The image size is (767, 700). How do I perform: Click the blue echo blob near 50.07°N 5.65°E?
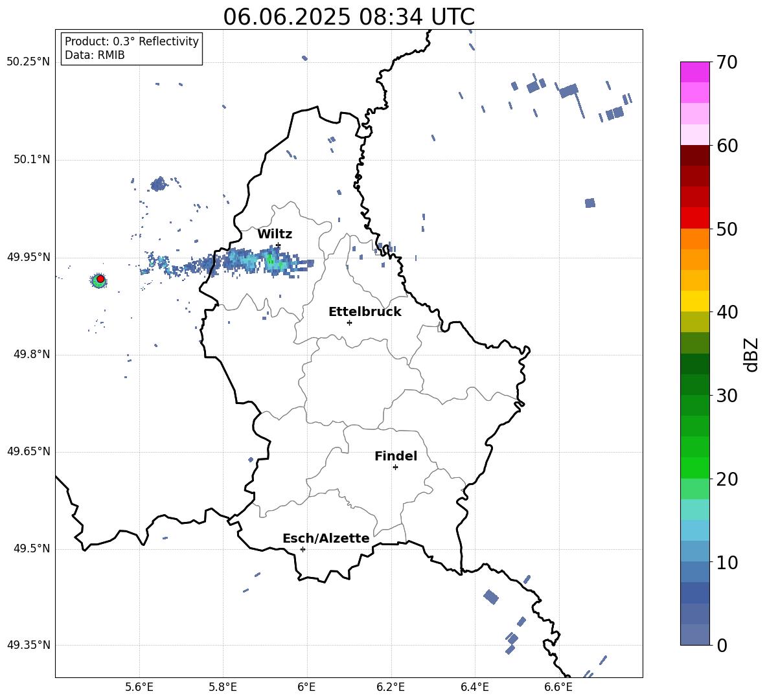pyautogui.click(x=159, y=185)
